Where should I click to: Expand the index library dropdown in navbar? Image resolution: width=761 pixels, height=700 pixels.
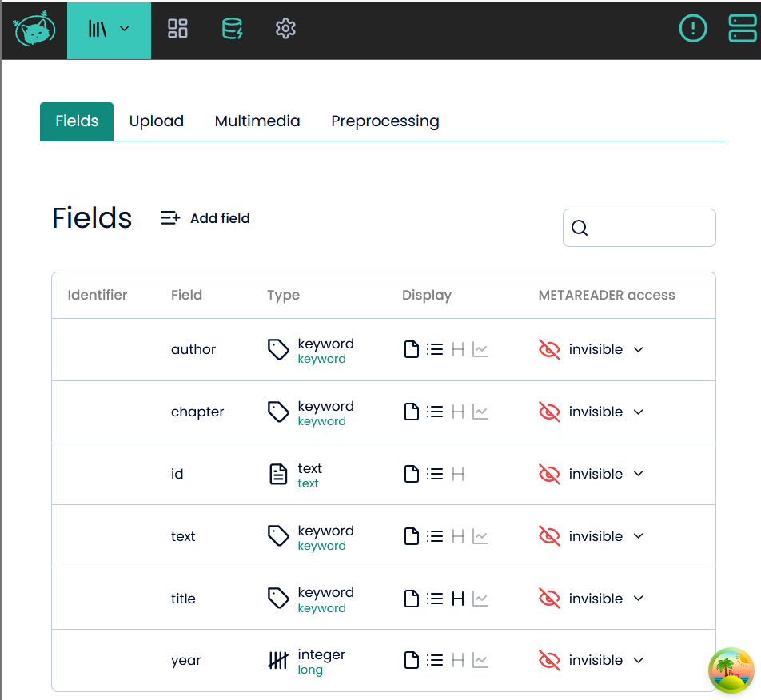[x=109, y=29]
